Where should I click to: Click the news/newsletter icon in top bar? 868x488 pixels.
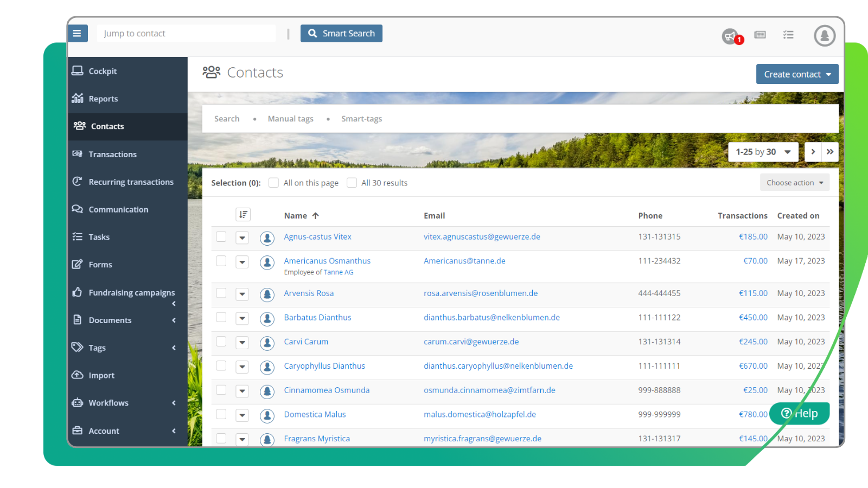[x=759, y=34]
